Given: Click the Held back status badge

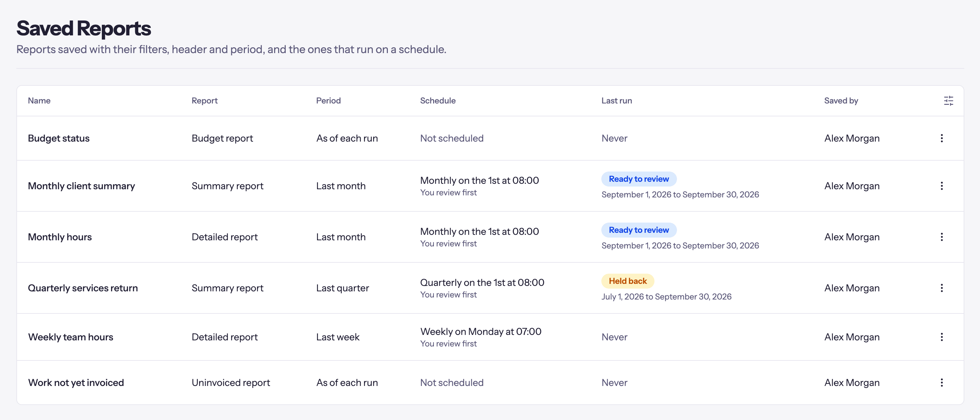Looking at the screenshot, I should tap(628, 281).
